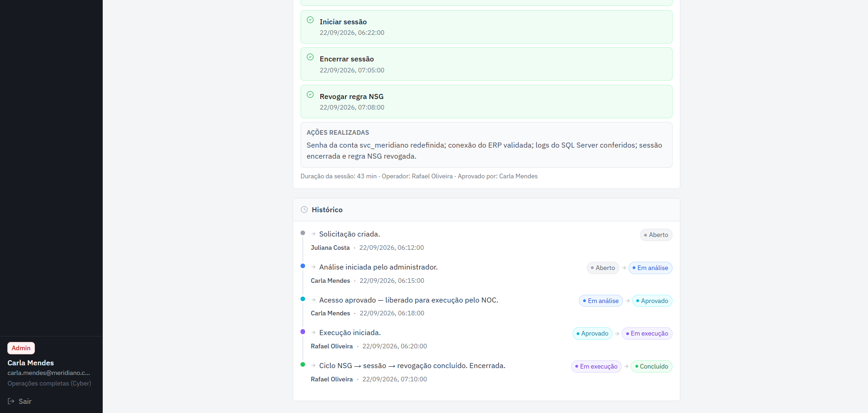Click the logout icon next to Sair
Image resolution: width=868 pixels, height=413 pixels.
[11, 401]
